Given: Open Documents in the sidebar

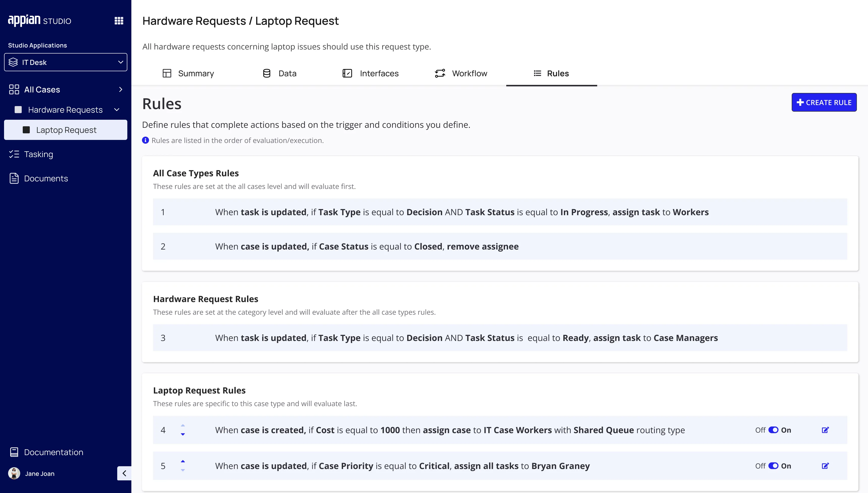Looking at the screenshot, I should 46,179.
